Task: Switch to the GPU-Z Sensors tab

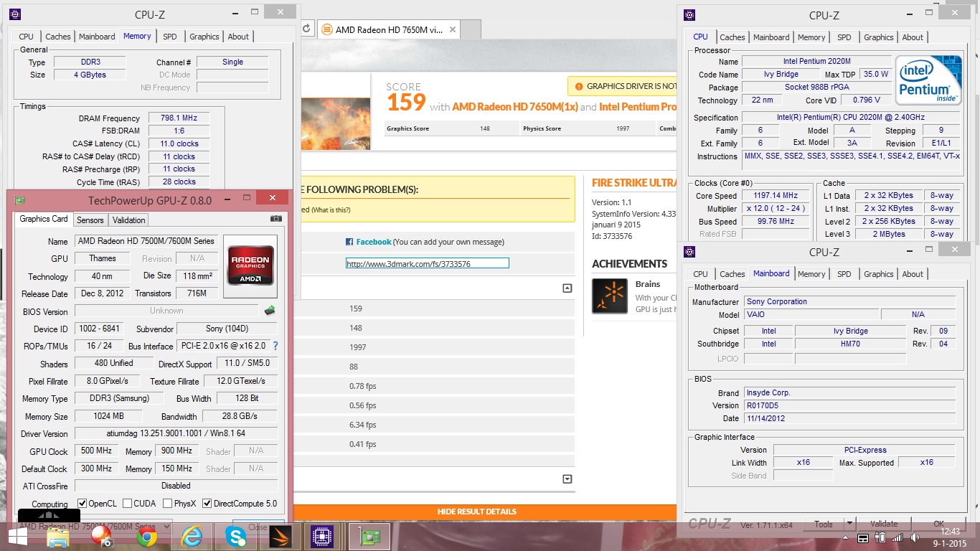Action: [90, 220]
